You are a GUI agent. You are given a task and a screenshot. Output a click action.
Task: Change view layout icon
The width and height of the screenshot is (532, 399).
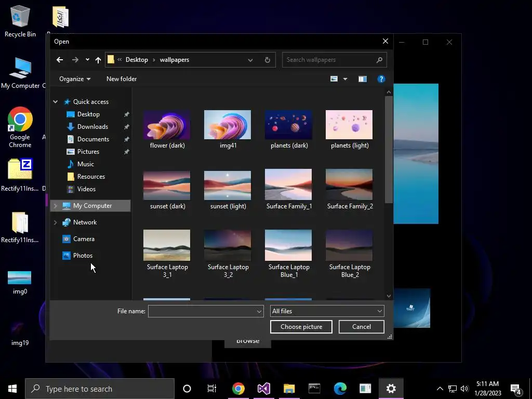(334, 79)
